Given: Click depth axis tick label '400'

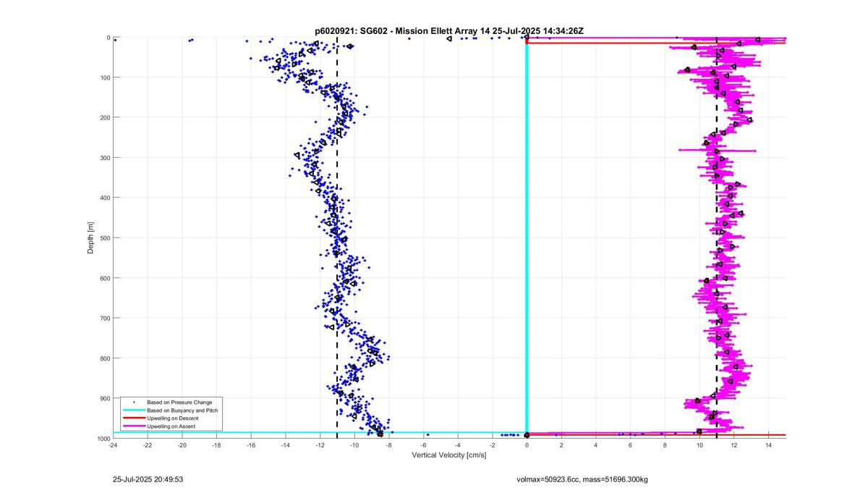Looking at the screenshot, I should [x=105, y=198].
